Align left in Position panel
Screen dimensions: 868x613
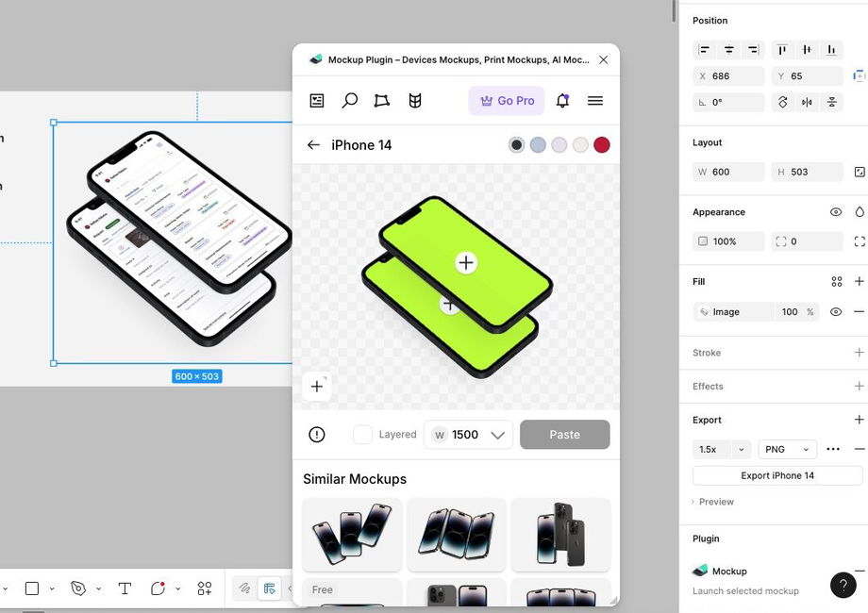point(704,50)
